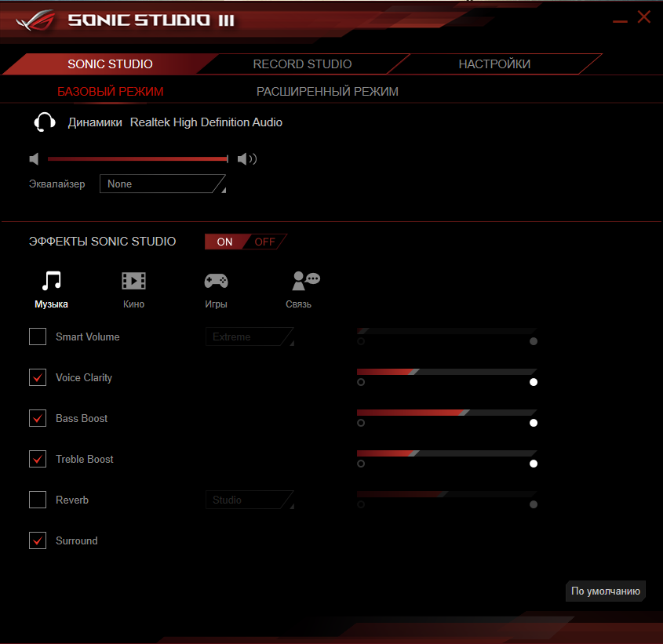Open the НАСТРОЙКИ tab
This screenshot has height=644, width=663.
pyautogui.click(x=494, y=64)
